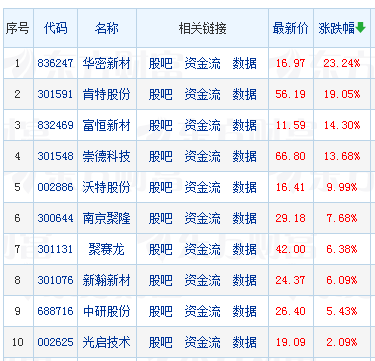
Task: Open 新瀚新材 stock page
Action: [x=107, y=280]
